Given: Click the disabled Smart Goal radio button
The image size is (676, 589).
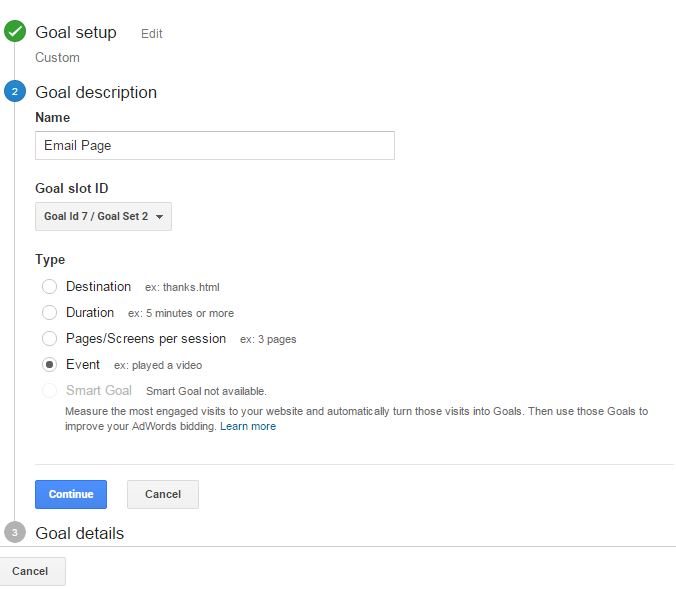Looking at the screenshot, I should pyautogui.click(x=50, y=391).
